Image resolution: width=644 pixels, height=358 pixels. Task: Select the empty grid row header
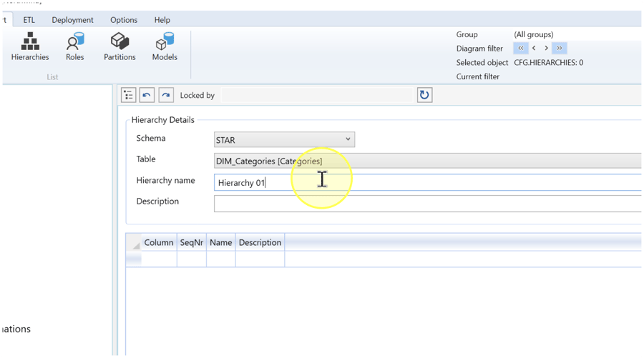point(134,259)
